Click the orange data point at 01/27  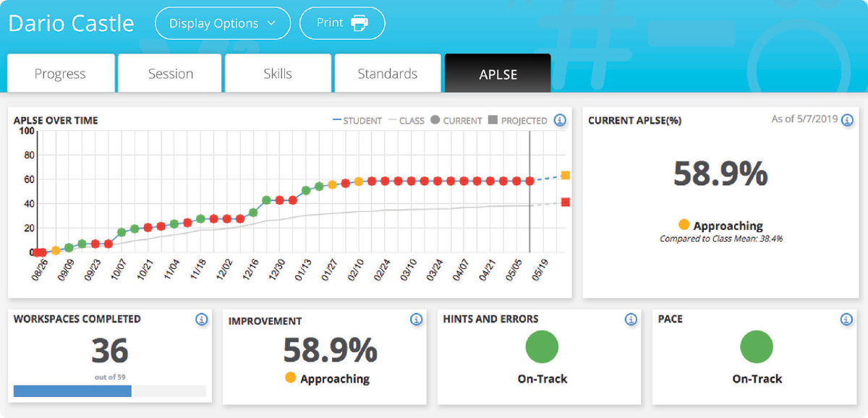[332, 184]
